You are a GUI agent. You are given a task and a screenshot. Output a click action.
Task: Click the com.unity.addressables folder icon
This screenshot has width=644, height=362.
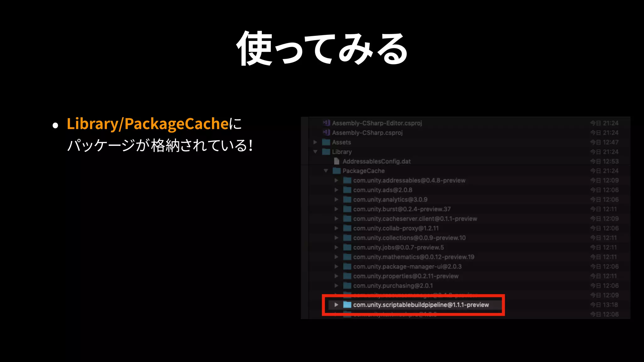click(x=347, y=180)
